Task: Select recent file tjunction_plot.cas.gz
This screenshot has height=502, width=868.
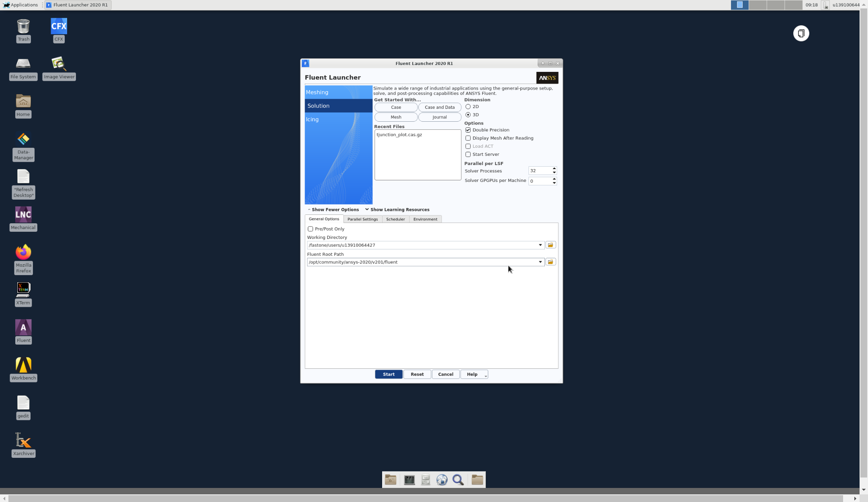Action: coord(399,135)
